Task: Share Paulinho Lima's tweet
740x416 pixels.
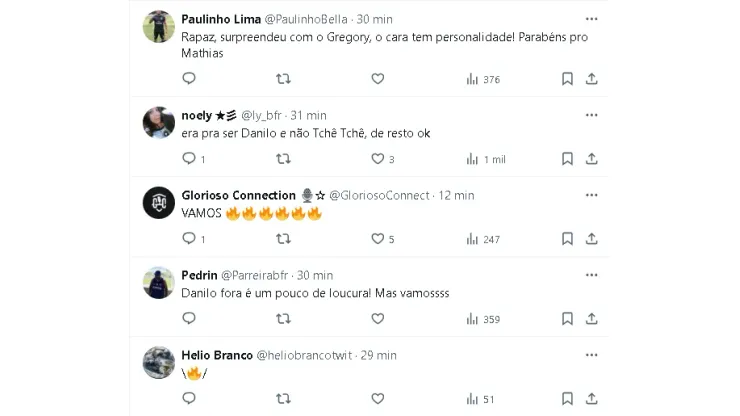Action: click(x=592, y=79)
